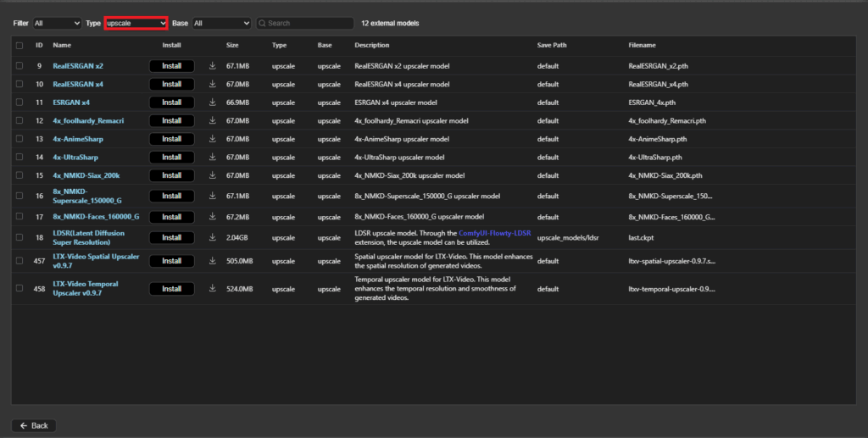Image resolution: width=868 pixels, height=438 pixels.
Task: Install the 4x_foolhardy_Remacri model
Action: click(171, 120)
